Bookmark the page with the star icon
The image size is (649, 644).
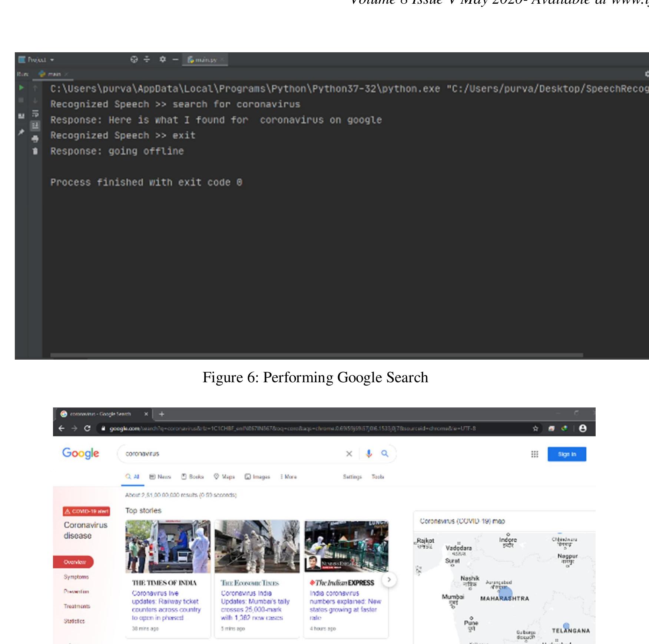coord(535,429)
